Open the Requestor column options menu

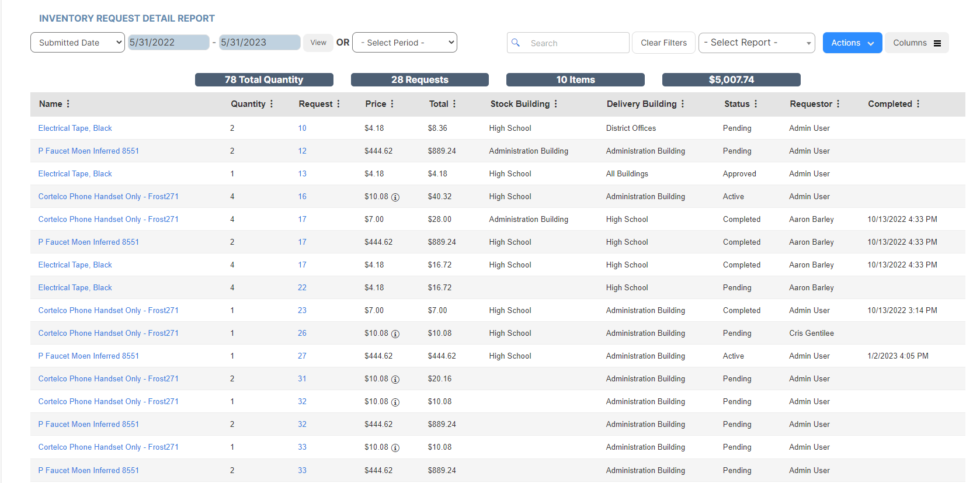click(838, 104)
